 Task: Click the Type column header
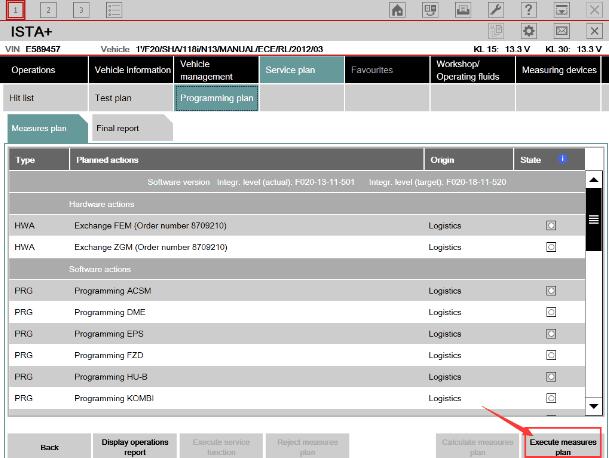click(x=39, y=159)
